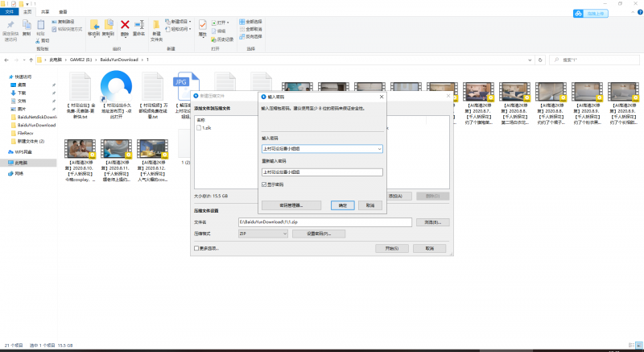644x352 pixels.
Task: Click the re-enter password input field
Action: pyautogui.click(x=322, y=172)
